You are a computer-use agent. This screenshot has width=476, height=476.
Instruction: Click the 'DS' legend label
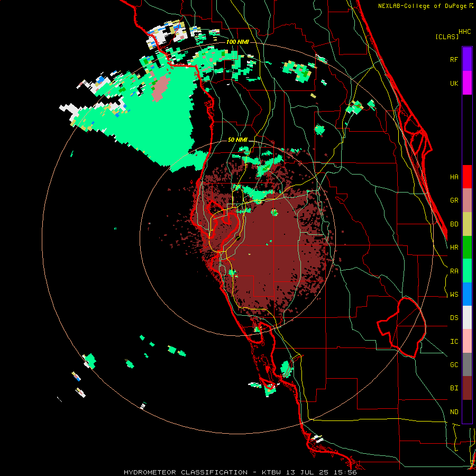pos(454,318)
